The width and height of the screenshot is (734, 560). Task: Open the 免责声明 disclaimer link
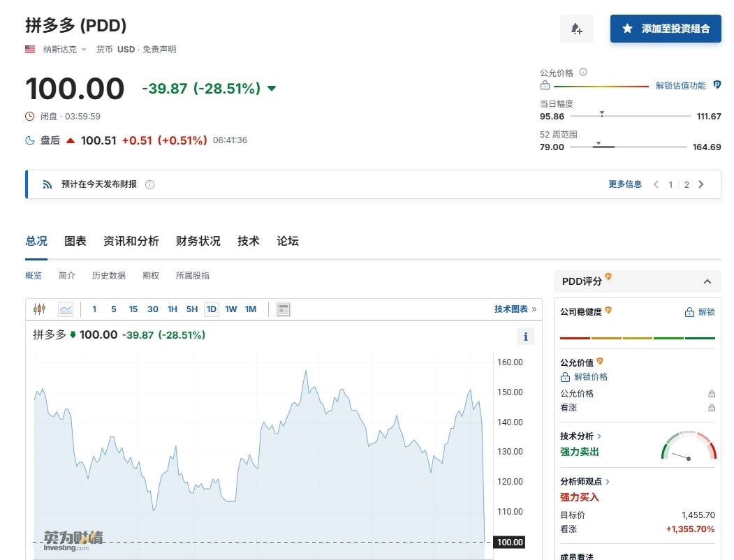(159, 49)
